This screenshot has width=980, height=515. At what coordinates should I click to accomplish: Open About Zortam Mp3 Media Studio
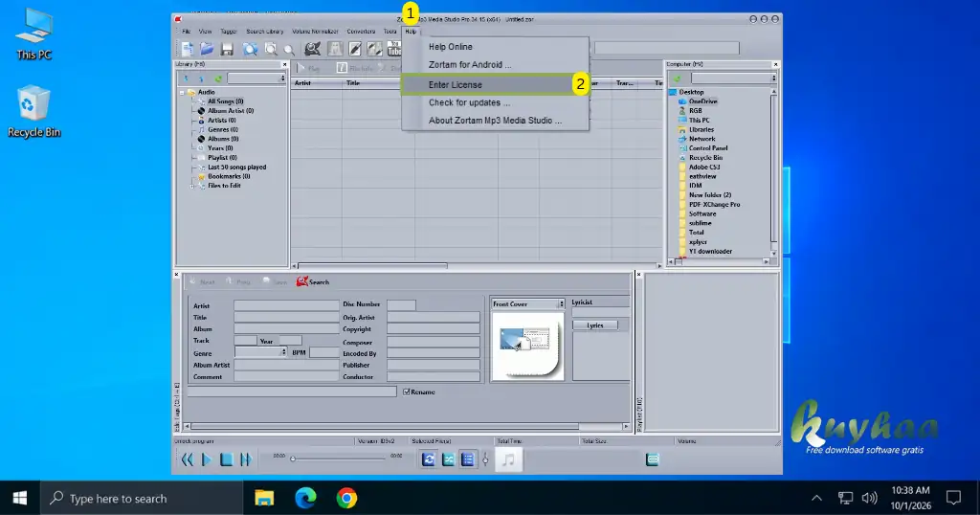pyautogui.click(x=495, y=120)
